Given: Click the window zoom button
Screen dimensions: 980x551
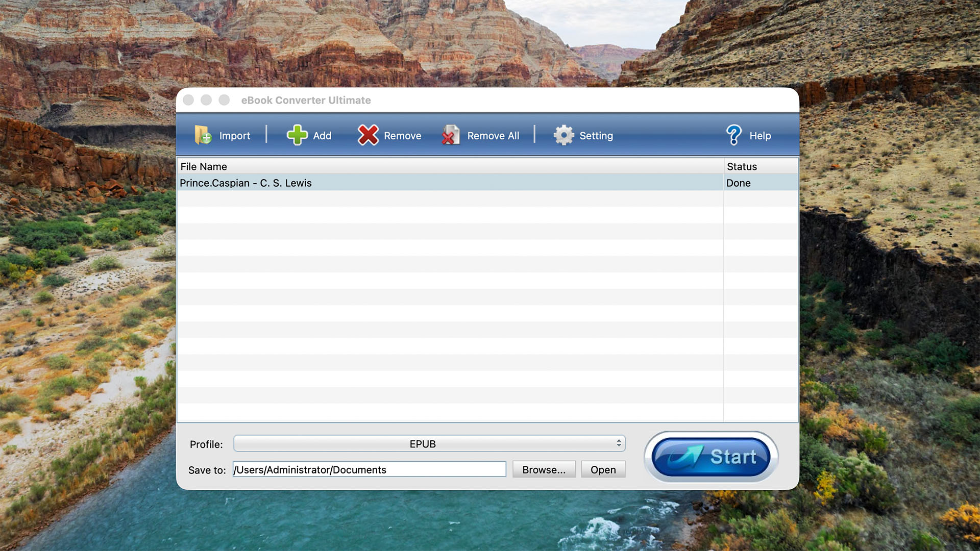Looking at the screenshot, I should 224,100.
